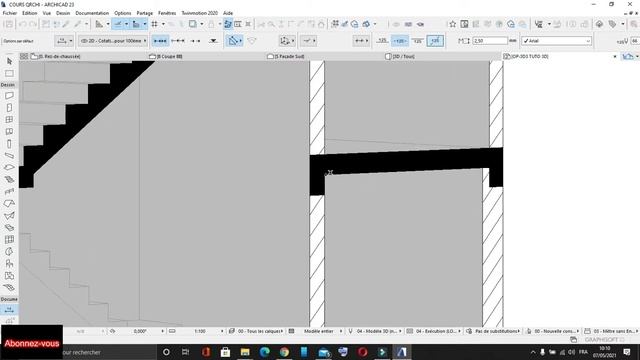This screenshot has height=360, width=640.
Task: Select the Dimension tool in toolbox
Action: point(9,310)
